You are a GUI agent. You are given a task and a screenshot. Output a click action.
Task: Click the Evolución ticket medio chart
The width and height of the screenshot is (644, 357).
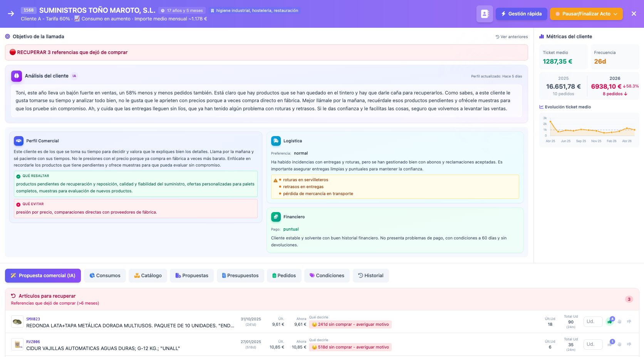point(589,130)
